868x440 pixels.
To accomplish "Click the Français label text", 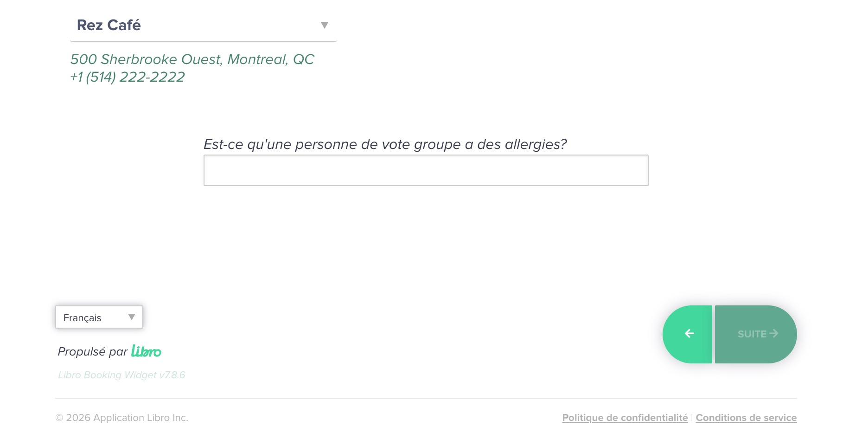I will click(x=82, y=318).
